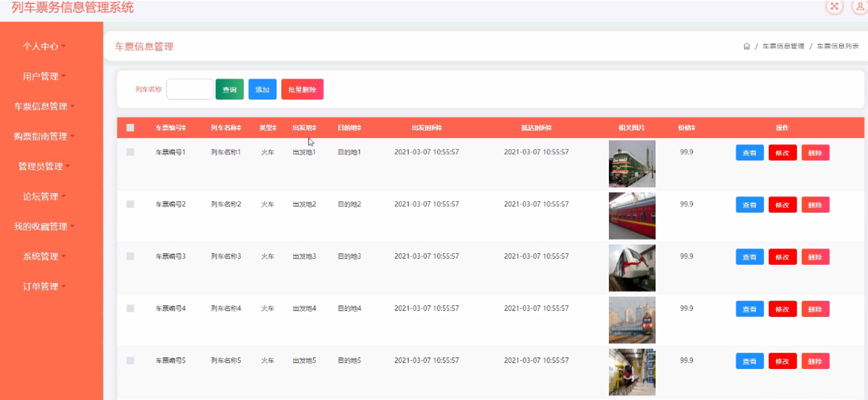Sort by 类型 column arrows
Viewport: 868px width, 400px height.
[x=274, y=128]
